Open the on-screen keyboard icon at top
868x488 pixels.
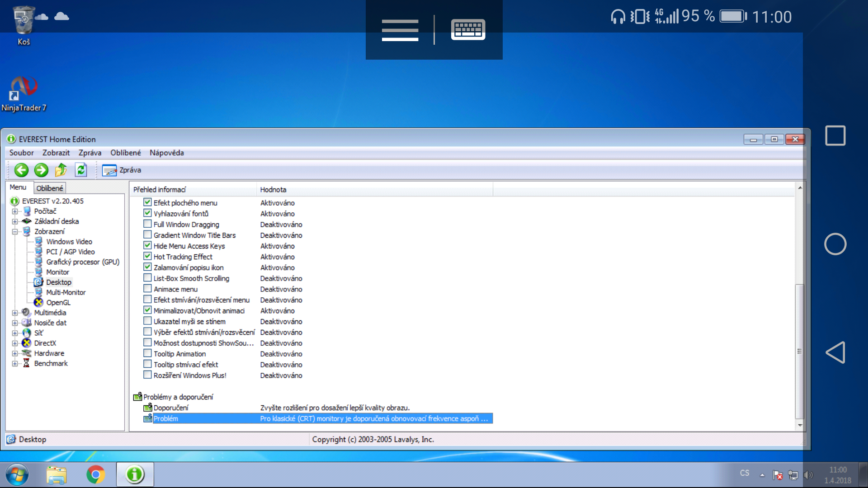[x=468, y=30]
